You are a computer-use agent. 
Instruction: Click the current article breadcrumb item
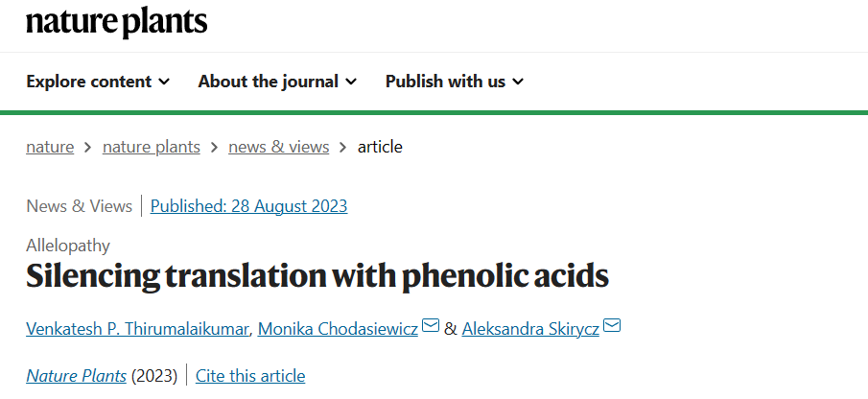pos(380,147)
